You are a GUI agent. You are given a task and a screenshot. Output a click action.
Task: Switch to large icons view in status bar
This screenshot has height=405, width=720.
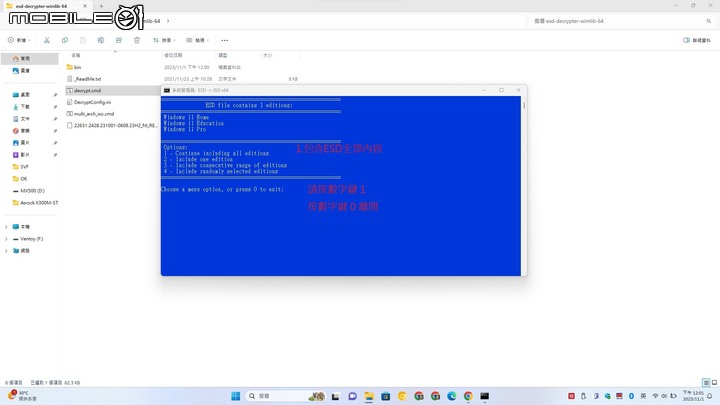714,382
